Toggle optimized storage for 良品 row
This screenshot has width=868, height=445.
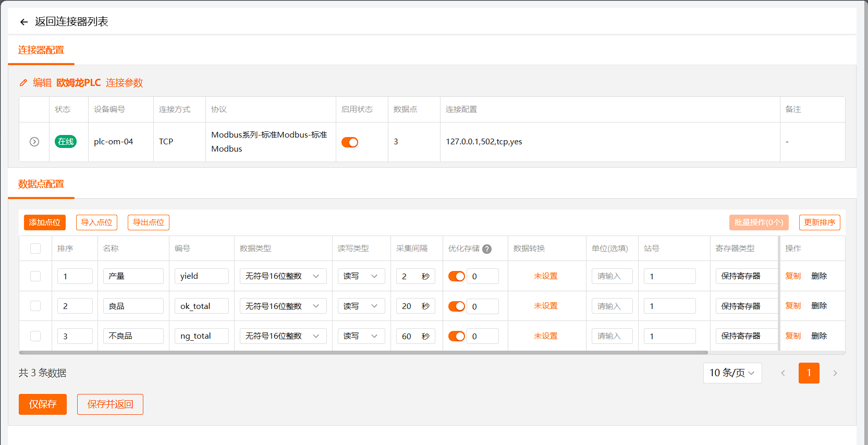click(457, 306)
